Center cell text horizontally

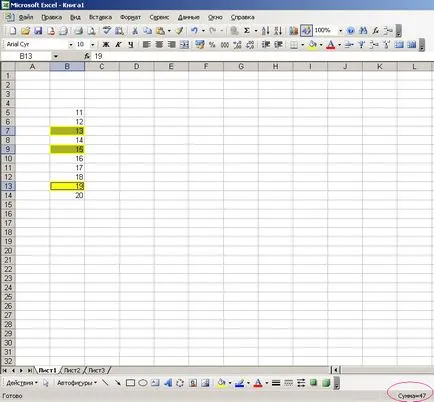point(159,44)
